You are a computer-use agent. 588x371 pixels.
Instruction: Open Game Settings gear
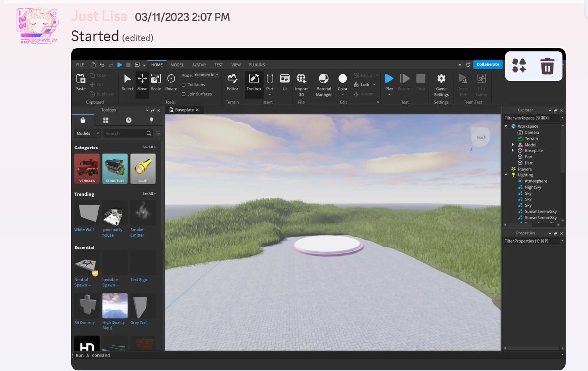click(441, 78)
